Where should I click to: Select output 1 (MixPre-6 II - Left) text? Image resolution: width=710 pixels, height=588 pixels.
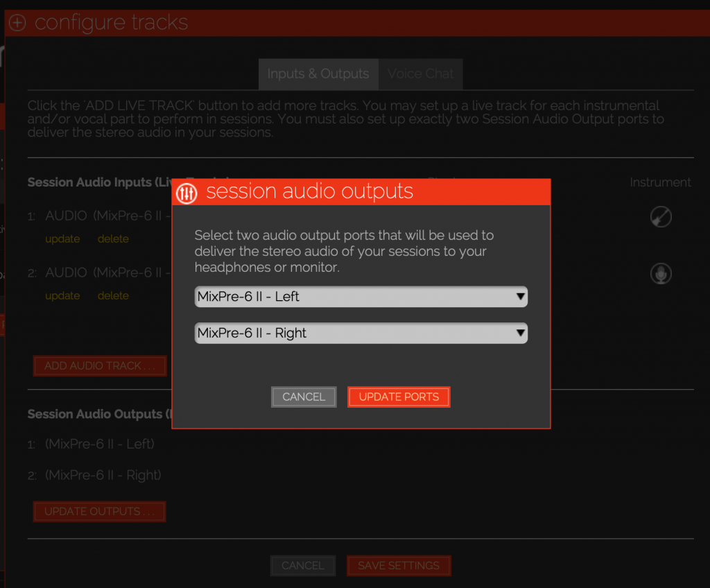point(100,444)
